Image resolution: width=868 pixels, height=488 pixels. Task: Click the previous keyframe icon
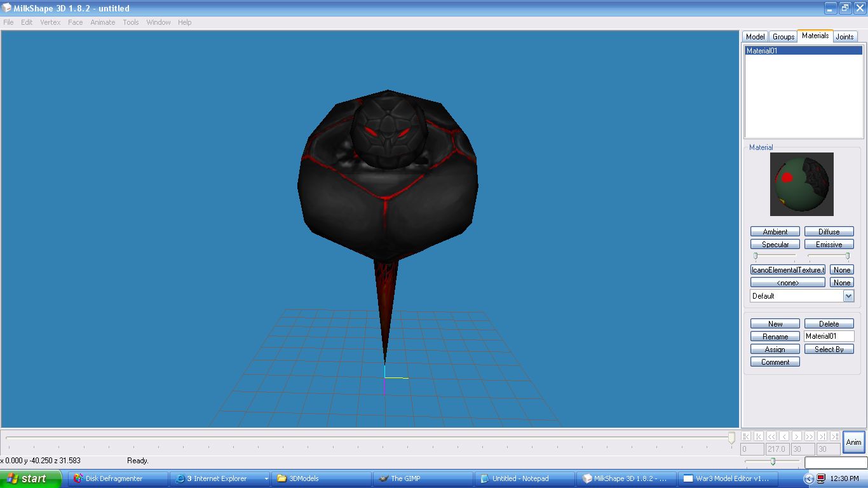759,437
